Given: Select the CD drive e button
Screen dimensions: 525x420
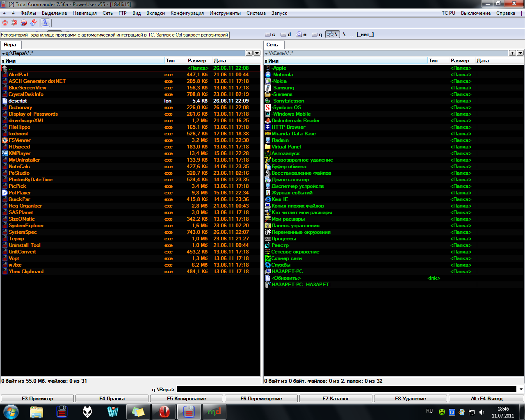Looking at the screenshot, I should point(301,34).
